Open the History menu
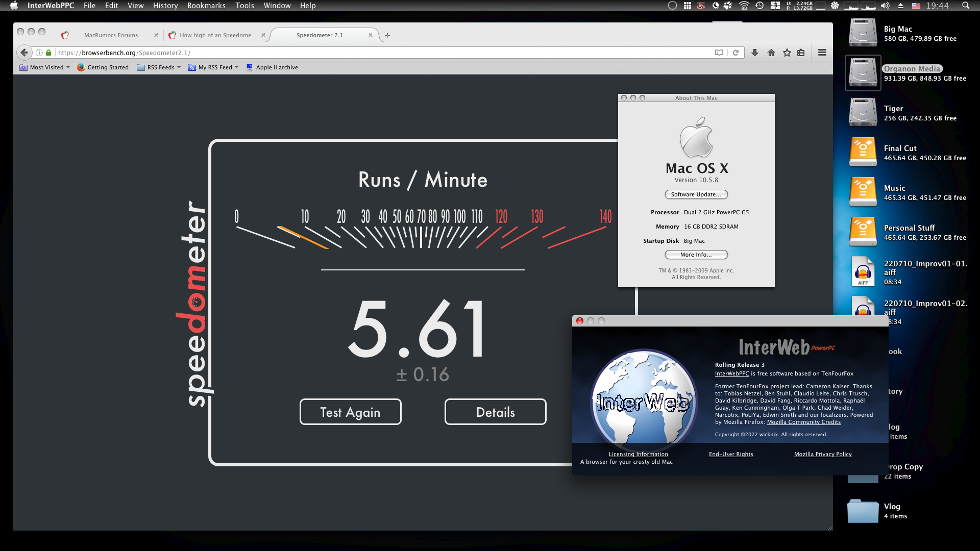The image size is (980, 551). [165, 6]
